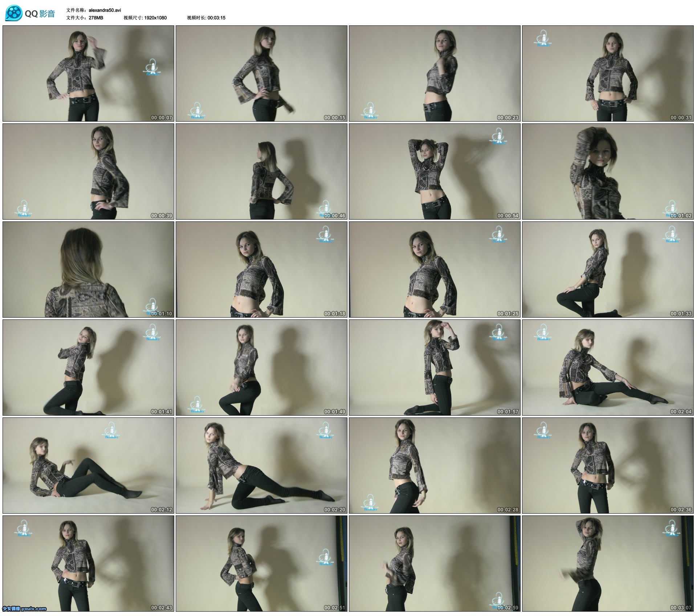Viewport: 697px width, 616px height.
Task: Select the file size value 278MB
Action: 96,17
